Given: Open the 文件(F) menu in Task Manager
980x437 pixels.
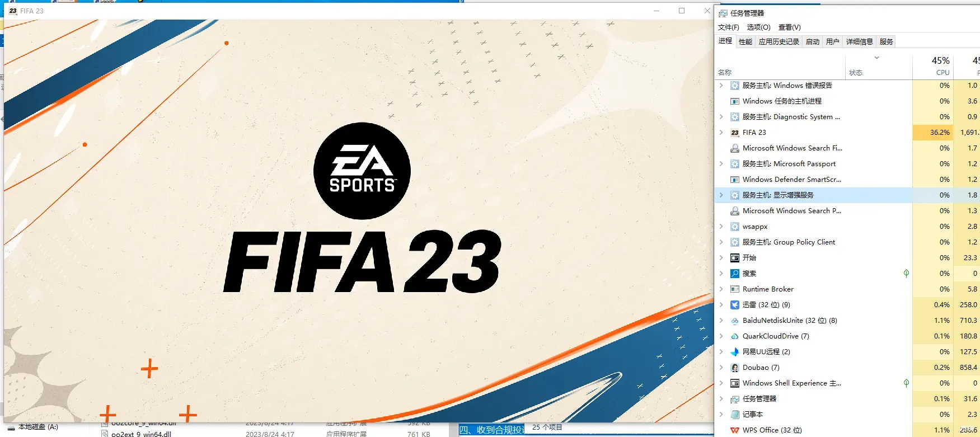Looking at the screenshot, I should (x=728, y=27).
